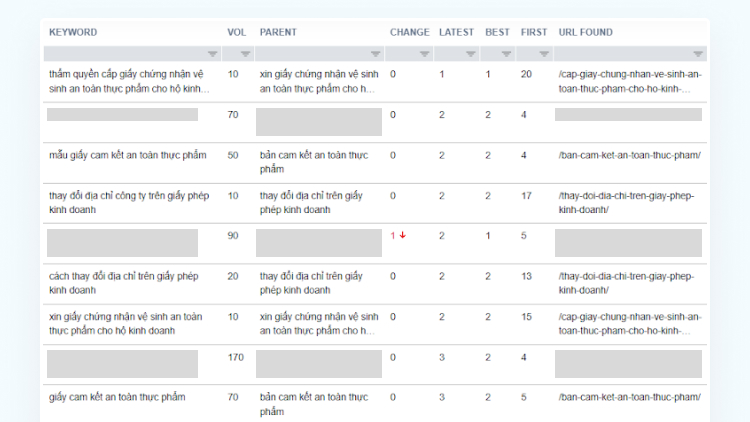The width and height of the screenshot is (750, 422).
Task: Open the BEST column filter dropdown
Action: click(507, 54)
